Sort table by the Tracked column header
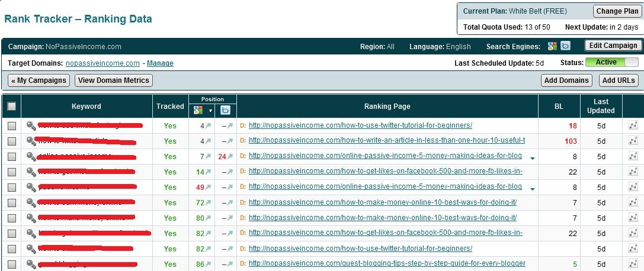Viewport: 644px width, 271px height. point(170,106)
